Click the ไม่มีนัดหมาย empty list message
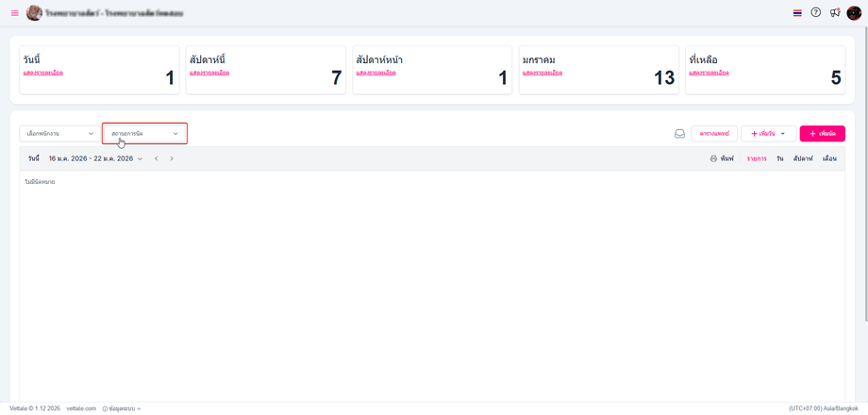The image size is (868, 415). tap(40, 182)
